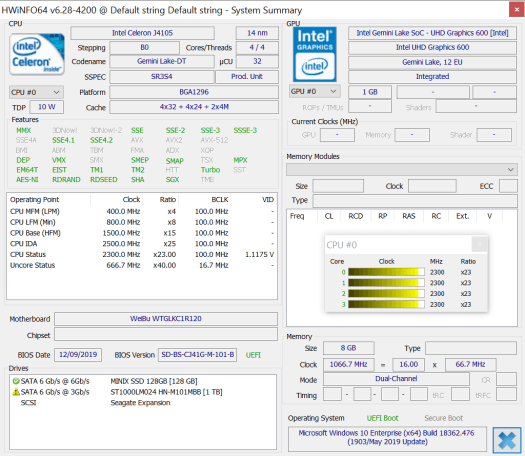Select the Uncore Status row

[142, 265]
